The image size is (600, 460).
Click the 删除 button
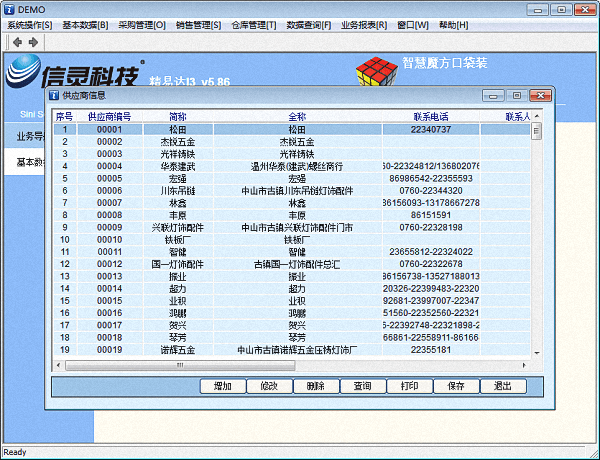tap(315, 386)
